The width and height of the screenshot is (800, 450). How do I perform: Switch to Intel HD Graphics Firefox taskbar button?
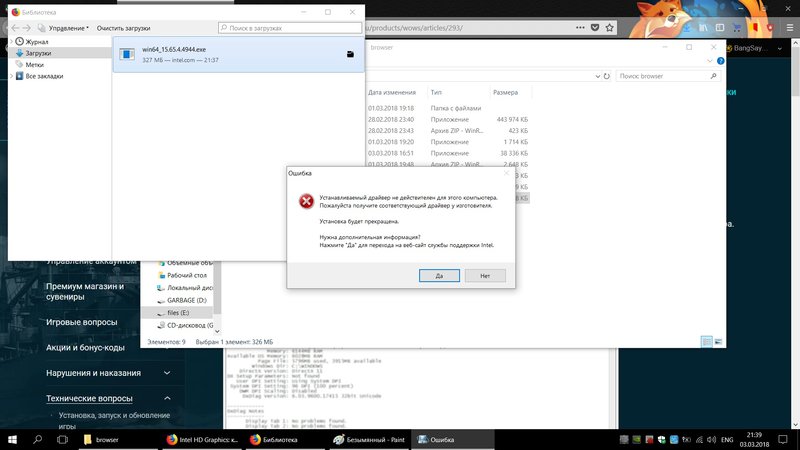click(x=203, y=439)
